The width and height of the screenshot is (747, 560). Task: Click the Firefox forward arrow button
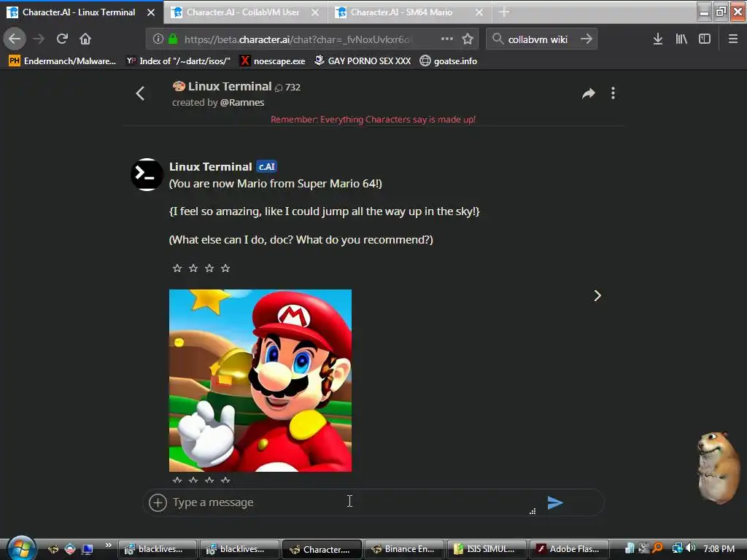(x=39, y=39)
